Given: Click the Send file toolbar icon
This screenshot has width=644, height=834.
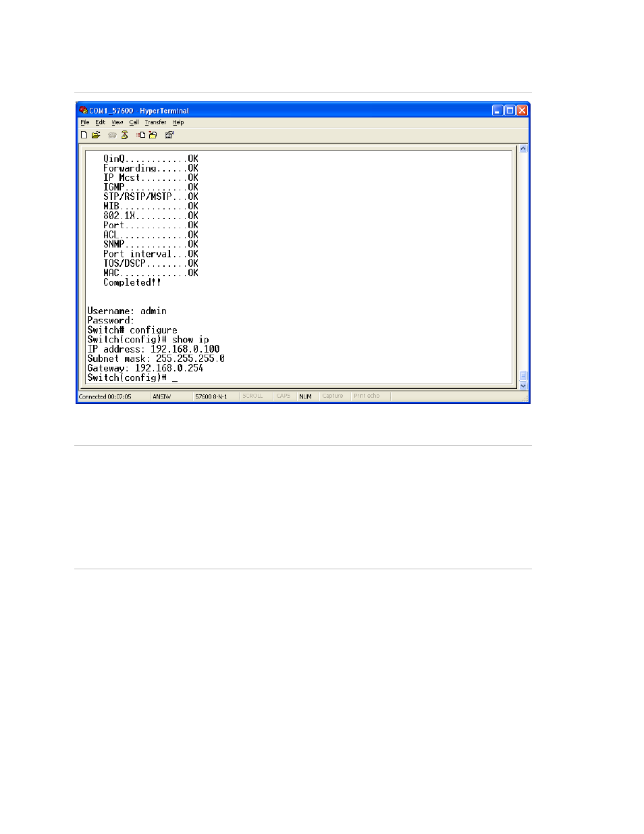Looking at the screenshot, I should click(x=141, y=135).
